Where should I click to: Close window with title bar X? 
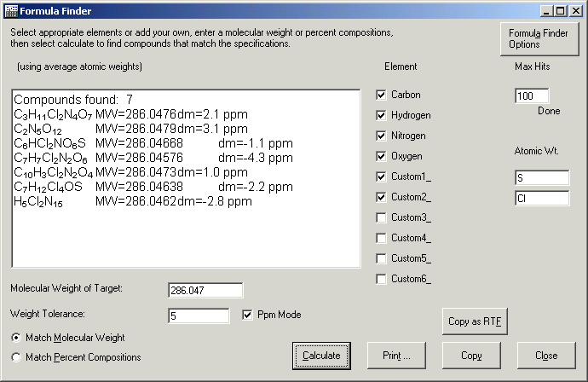point(575,11)
